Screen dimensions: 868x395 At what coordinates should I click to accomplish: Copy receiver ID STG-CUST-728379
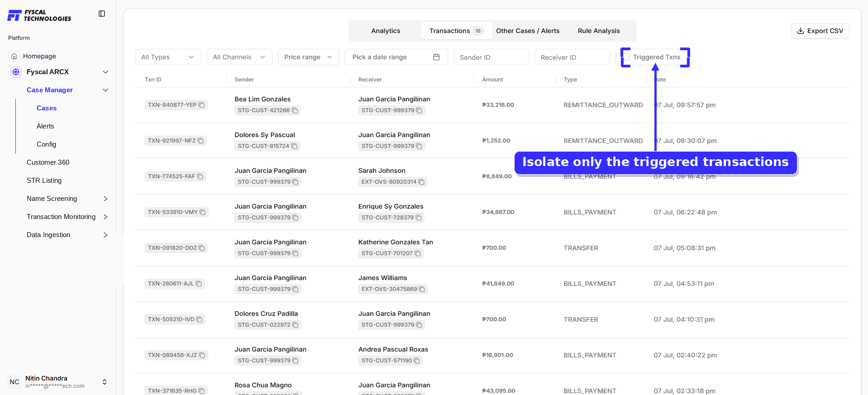click(x=419, y=218)
